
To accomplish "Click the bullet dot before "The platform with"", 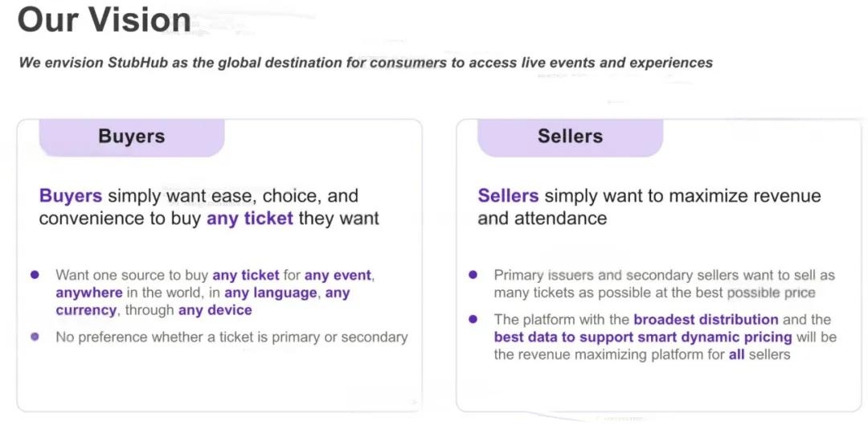I will click(473, 319).
